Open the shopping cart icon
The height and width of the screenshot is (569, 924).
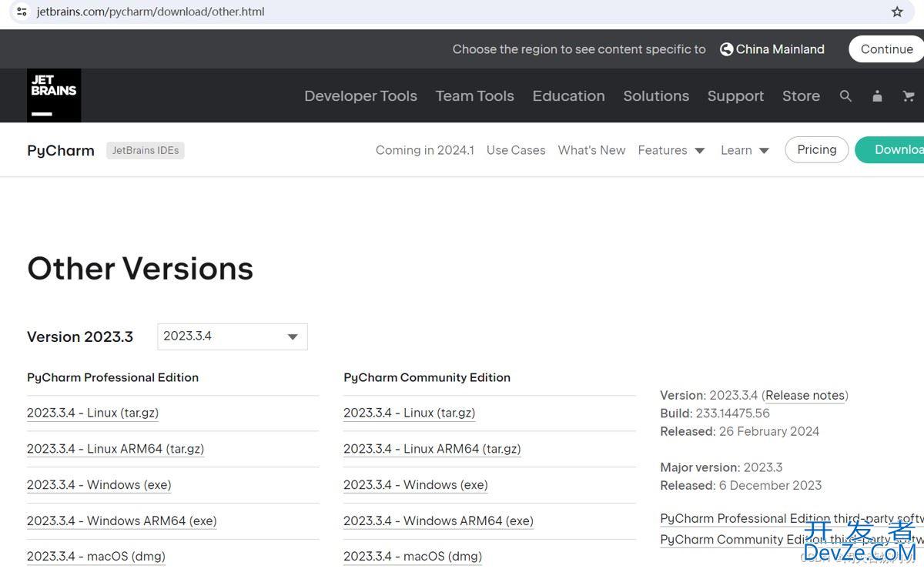(909, 96)
